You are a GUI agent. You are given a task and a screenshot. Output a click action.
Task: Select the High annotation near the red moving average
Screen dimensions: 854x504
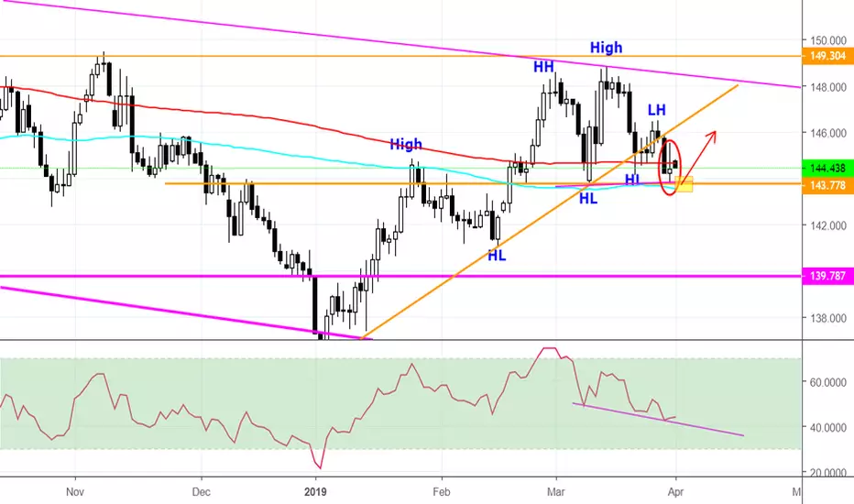coord(406,145)
